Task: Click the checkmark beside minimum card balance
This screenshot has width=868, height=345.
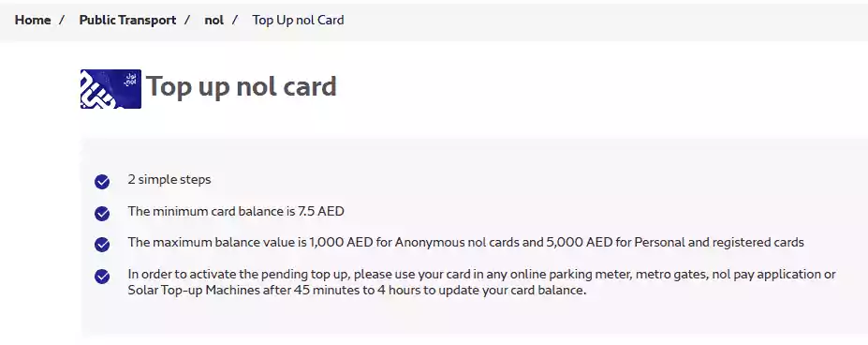Action: pos(102,213)
